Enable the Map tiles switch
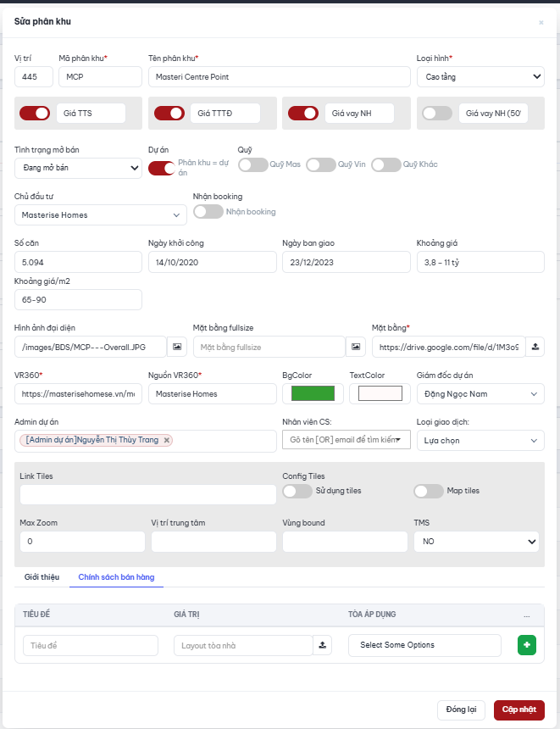 point(429,491)
